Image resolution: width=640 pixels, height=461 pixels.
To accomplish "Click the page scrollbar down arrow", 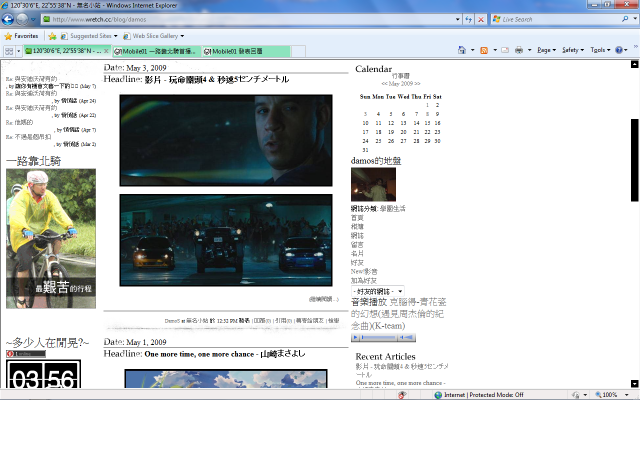I will [634, 384].
